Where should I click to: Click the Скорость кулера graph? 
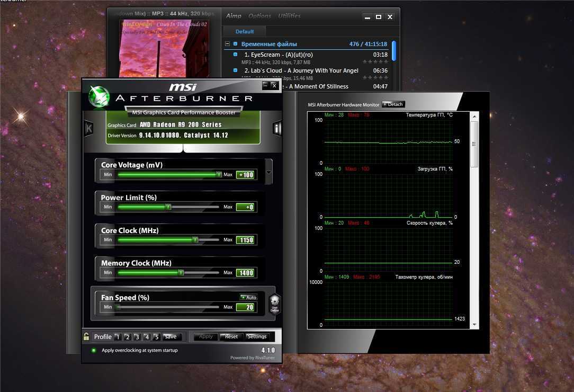point(388,249)
